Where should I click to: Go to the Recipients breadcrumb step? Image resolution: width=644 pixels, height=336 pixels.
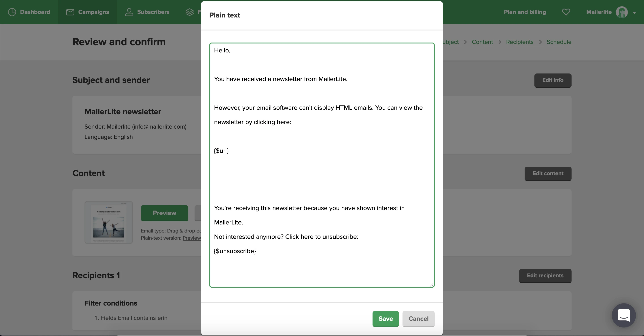click(x=519, y=42)
